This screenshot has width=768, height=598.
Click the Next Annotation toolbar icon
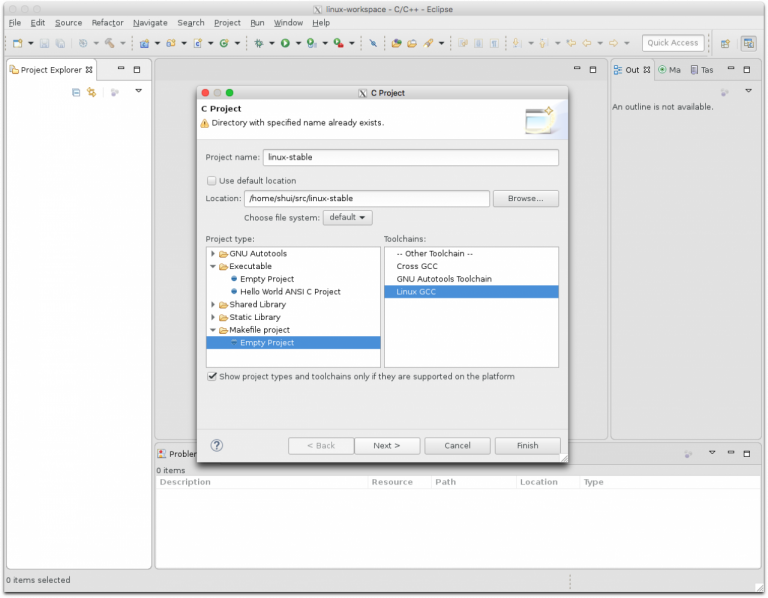516,43
